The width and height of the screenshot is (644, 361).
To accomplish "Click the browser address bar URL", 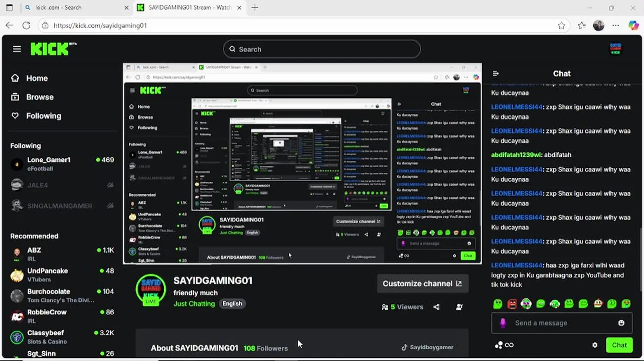I will click(100, 25).
